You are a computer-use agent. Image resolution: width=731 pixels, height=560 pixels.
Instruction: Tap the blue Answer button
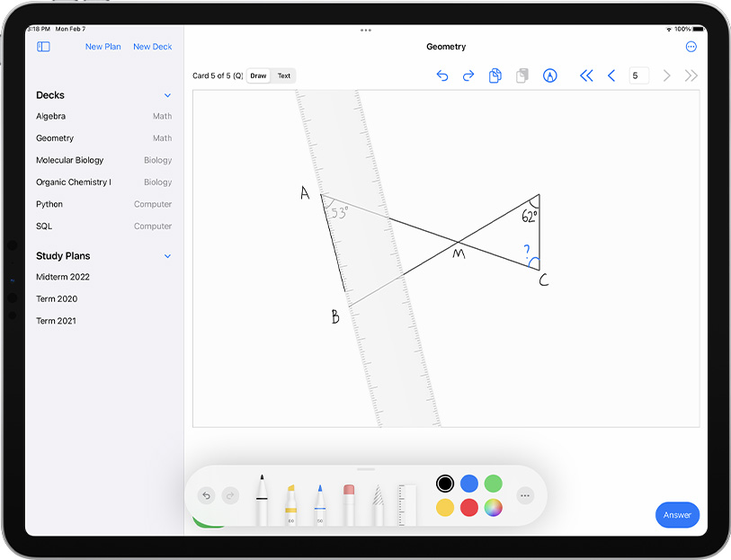click(x=677, y=515)
